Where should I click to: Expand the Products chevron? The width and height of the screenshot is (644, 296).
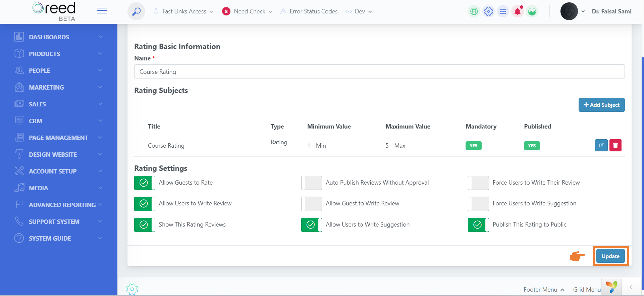[100, 54]
